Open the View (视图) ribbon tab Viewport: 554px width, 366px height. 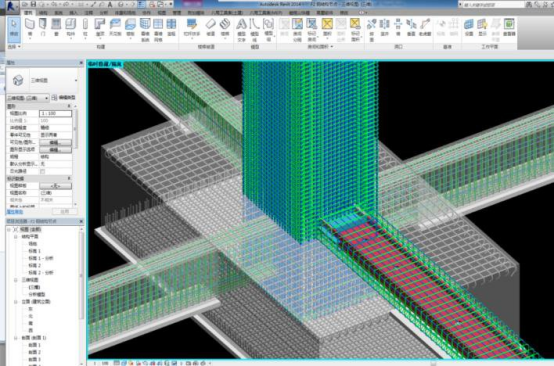(x=161, y=13)
